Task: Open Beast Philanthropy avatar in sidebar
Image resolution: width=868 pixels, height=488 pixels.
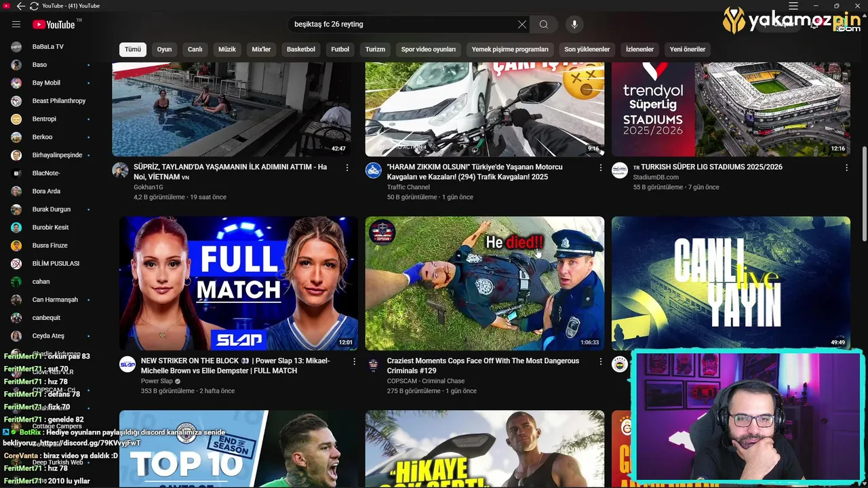Action: tap(16, 101)
